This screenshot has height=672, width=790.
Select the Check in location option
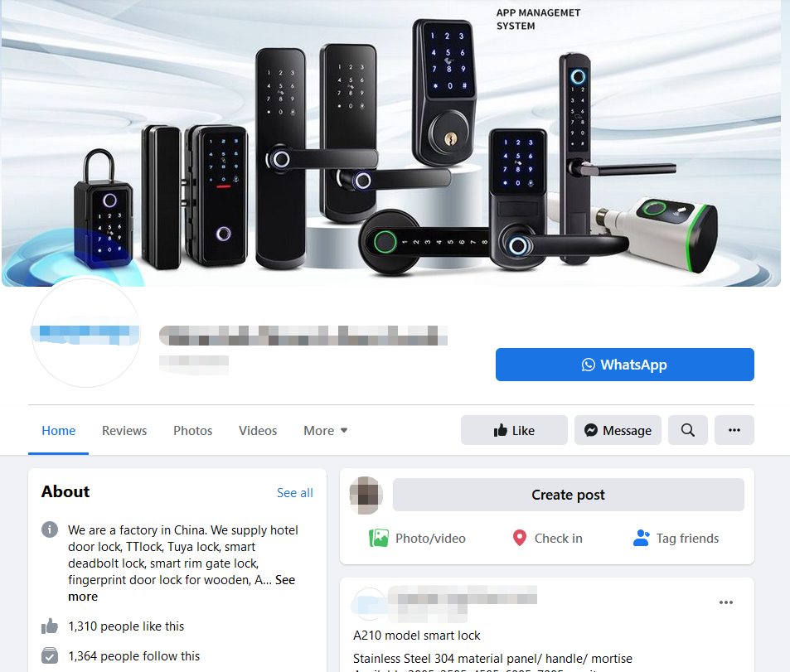tap(547, 539)
